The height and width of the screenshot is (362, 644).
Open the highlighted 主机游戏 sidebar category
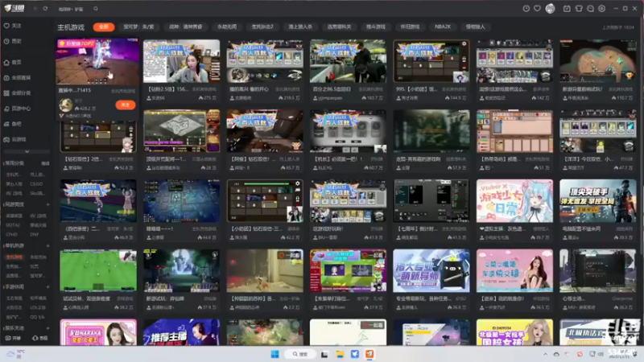click(x=14, y=257)
